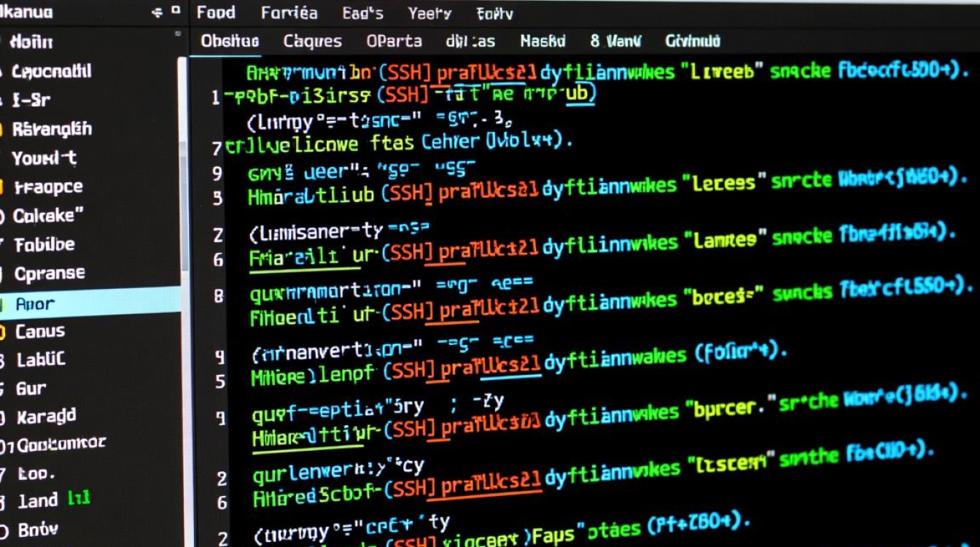Open the Yeety menu

[429, 13]
